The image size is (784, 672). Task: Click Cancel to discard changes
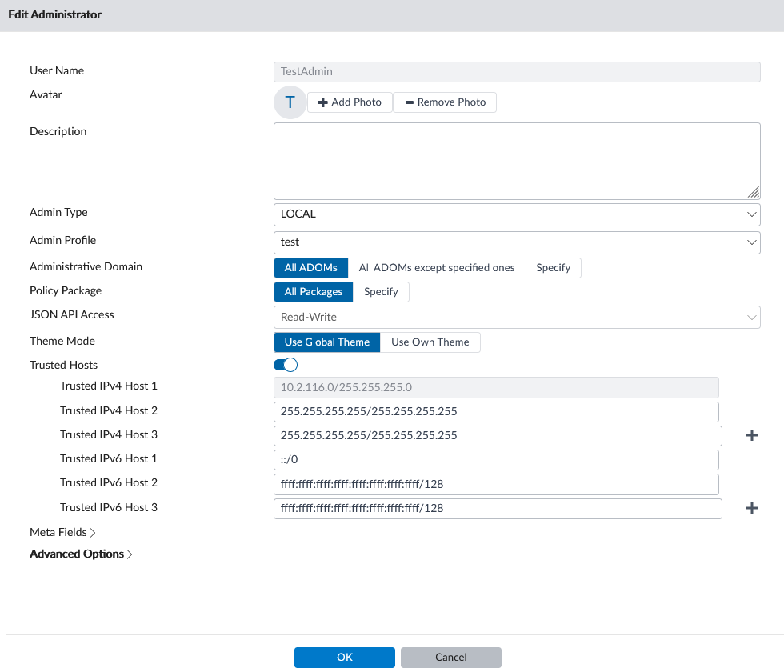pyautogui.click(x=450, y=658)
